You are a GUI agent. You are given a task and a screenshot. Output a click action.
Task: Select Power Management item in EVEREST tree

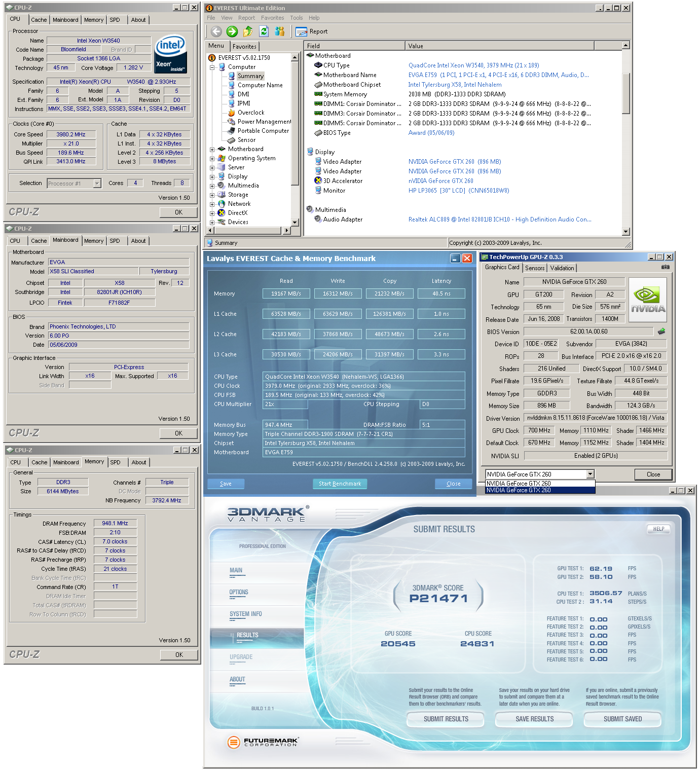click(264, 122)
